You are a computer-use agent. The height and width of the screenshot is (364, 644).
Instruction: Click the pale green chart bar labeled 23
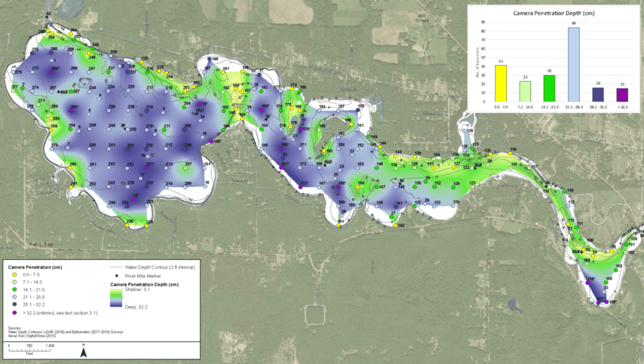(525, 91)
